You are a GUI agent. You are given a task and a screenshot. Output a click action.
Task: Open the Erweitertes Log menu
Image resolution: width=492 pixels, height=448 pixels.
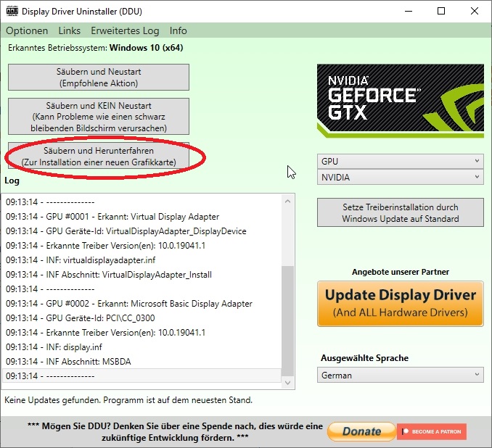point(125,30)
